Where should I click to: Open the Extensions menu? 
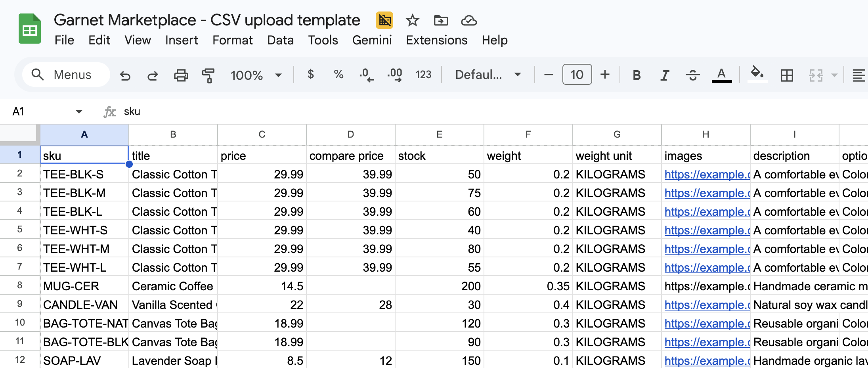(x=436, y=40)
